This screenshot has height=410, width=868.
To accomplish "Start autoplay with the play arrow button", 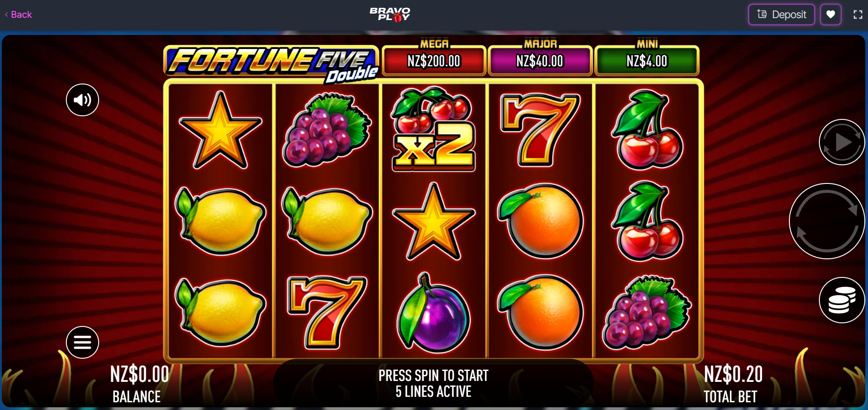I will [842, 142].
